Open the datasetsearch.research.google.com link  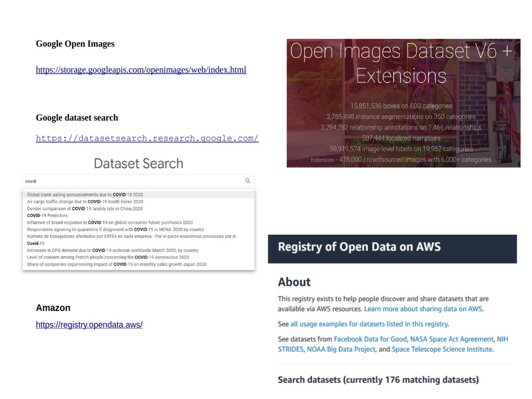[x=147, y=138]
